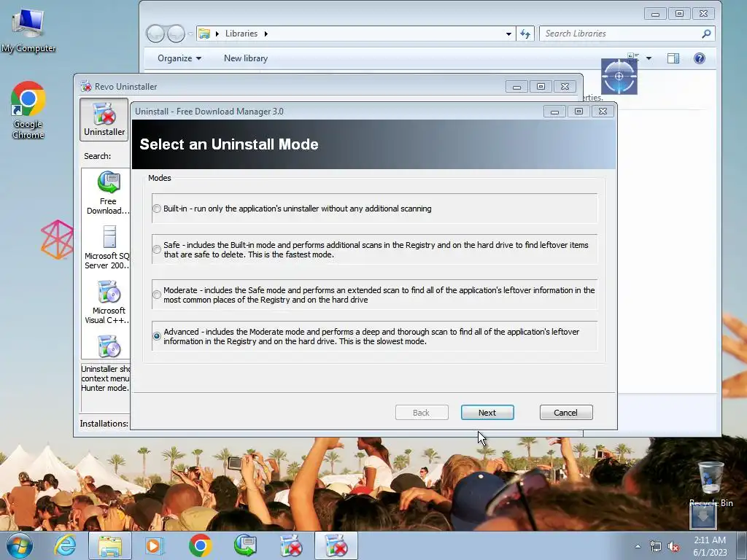Click the muted volume tray icon

673,547
